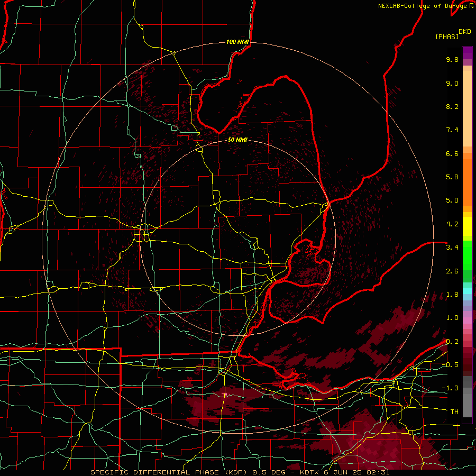Click the orange color bar segment beside 5.8
476x476 pixels.
[467, 182]
